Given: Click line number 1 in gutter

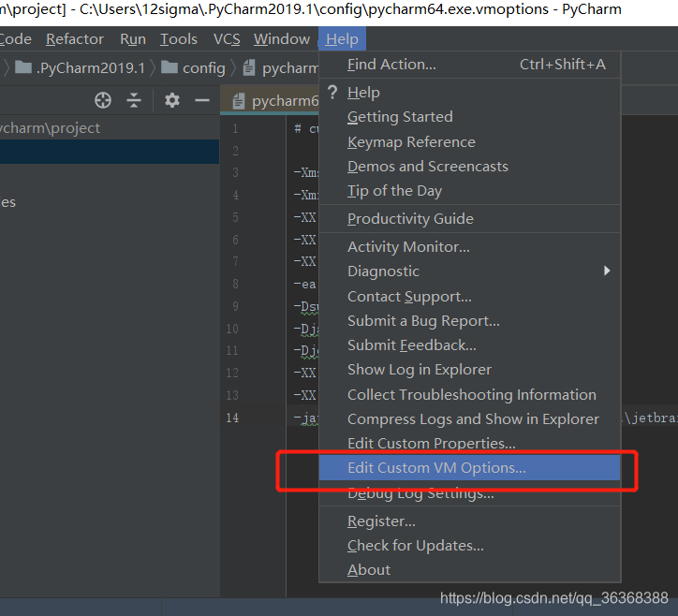Looking at the screenshot, I should [235, 128].
